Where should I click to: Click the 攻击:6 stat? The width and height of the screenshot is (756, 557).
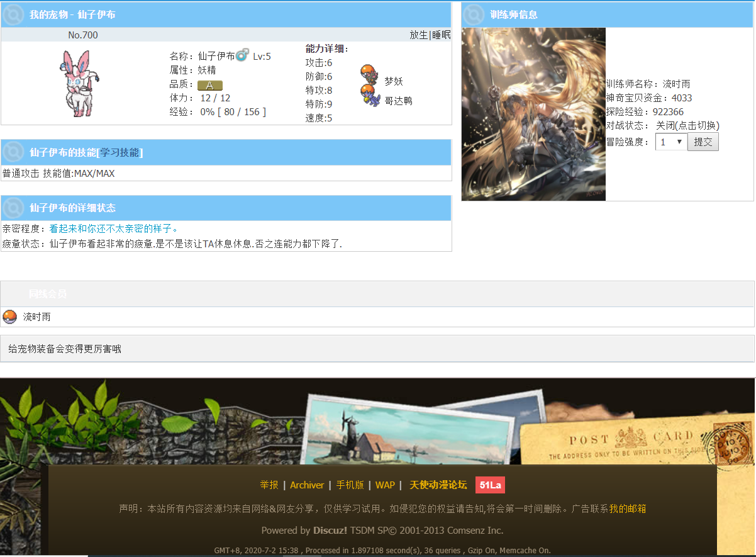tap(319, 62)
